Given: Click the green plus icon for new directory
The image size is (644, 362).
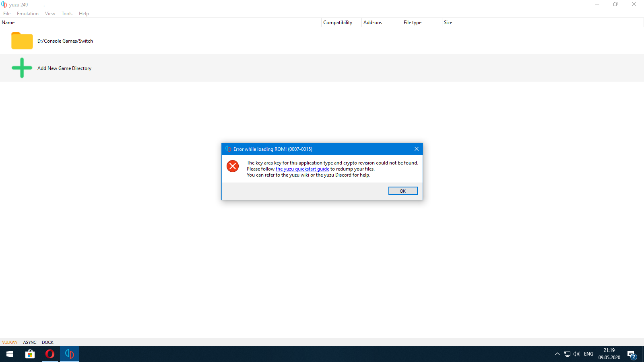Looking at the screenshot, I should [x=22, y=68].
